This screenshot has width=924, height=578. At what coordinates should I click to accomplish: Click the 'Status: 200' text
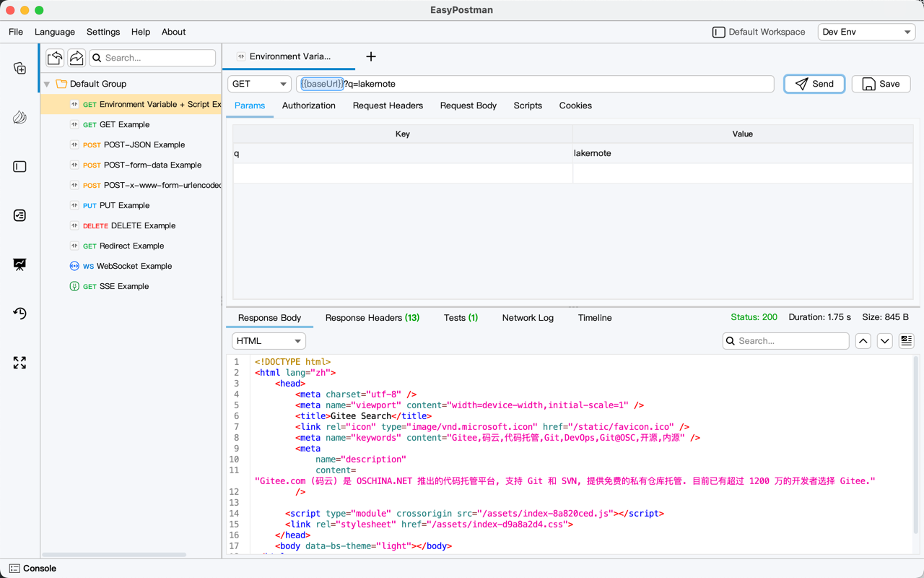tap(754, 317)
